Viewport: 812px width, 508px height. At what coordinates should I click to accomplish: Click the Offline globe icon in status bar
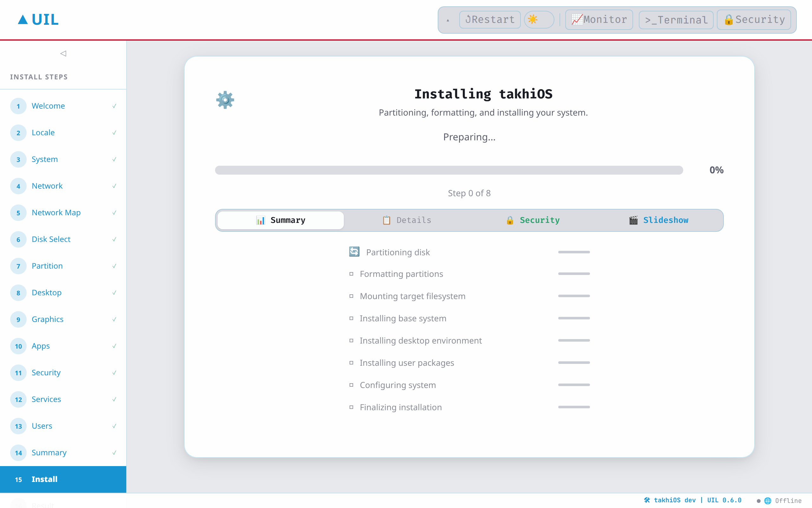(x=768, y=501)
